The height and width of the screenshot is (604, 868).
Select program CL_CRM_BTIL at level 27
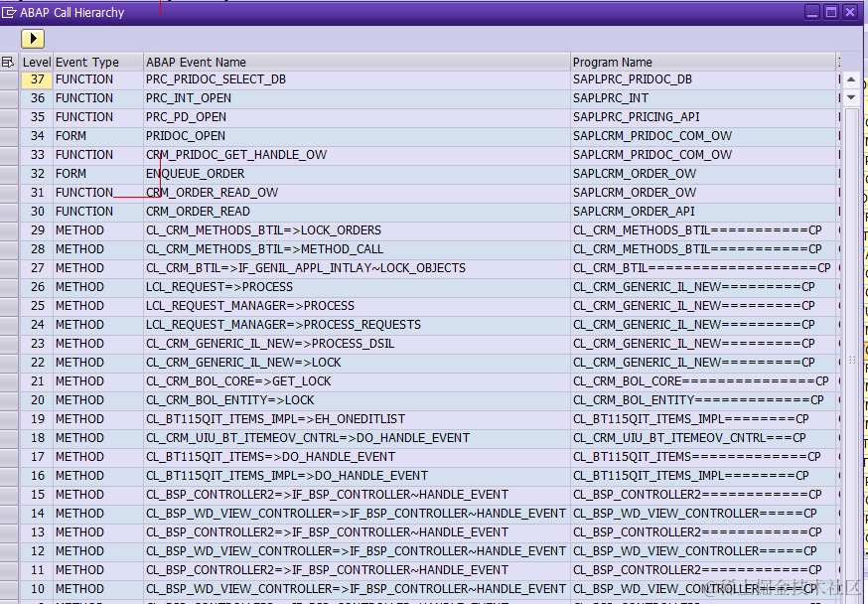703,268
